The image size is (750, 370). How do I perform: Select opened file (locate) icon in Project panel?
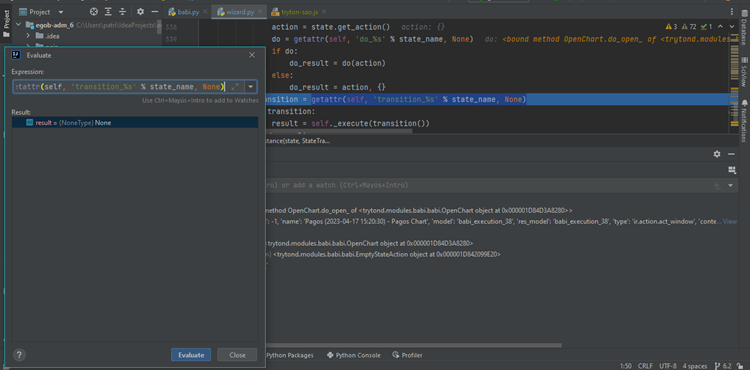[94, 11]
